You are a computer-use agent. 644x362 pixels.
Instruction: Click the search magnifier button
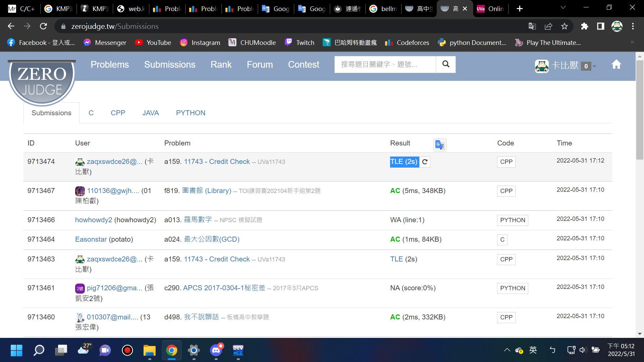click(445, 64)
